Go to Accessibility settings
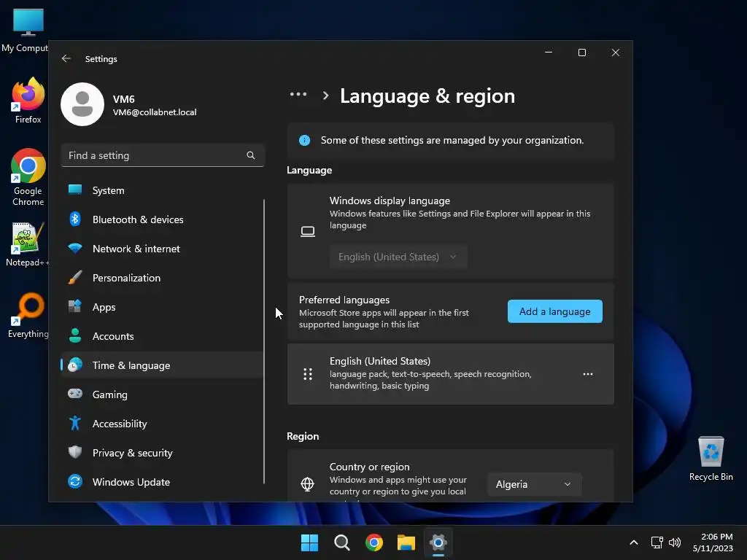Viewport: 747px width, 560px height. point(162,424)
